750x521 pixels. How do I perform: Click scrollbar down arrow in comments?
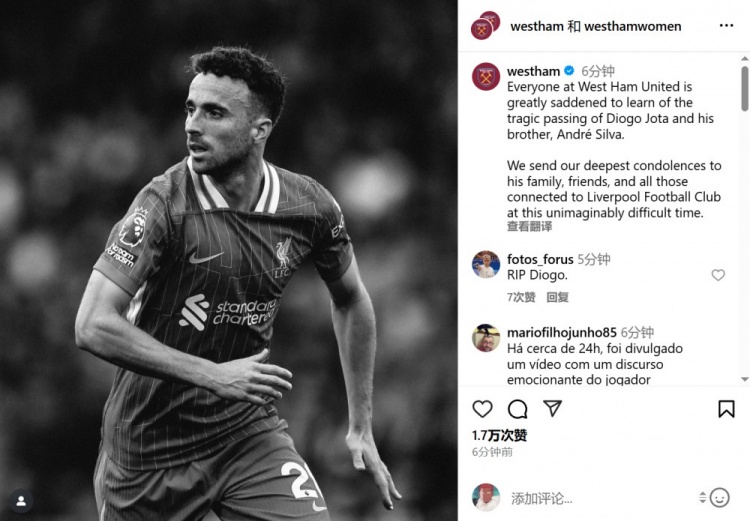[x=745, y=379]
